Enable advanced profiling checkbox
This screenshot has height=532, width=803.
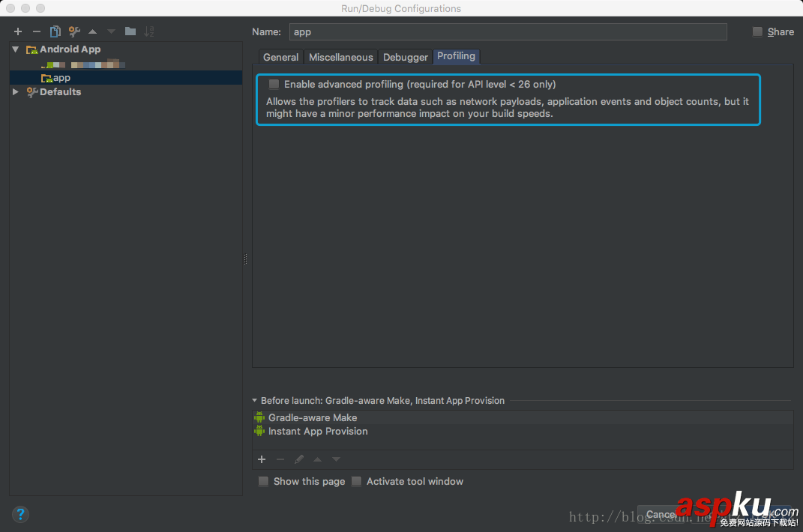(274, 84)
